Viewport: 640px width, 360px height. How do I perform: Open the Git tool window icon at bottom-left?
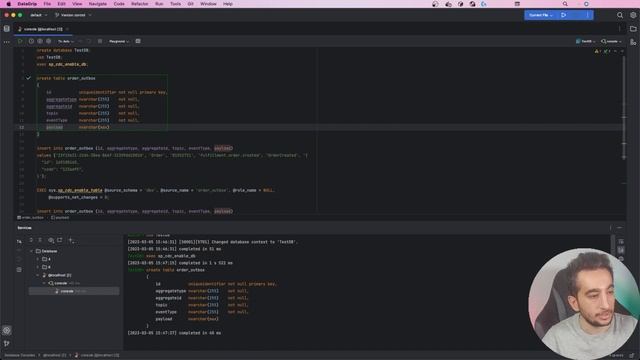[7, 344]
